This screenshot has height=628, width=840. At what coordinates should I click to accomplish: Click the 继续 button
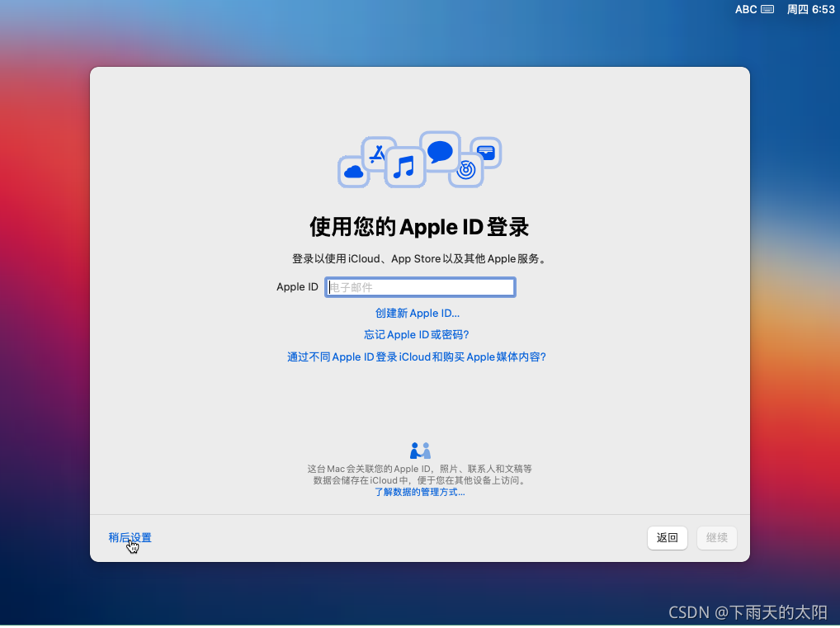tap(717, 537)
